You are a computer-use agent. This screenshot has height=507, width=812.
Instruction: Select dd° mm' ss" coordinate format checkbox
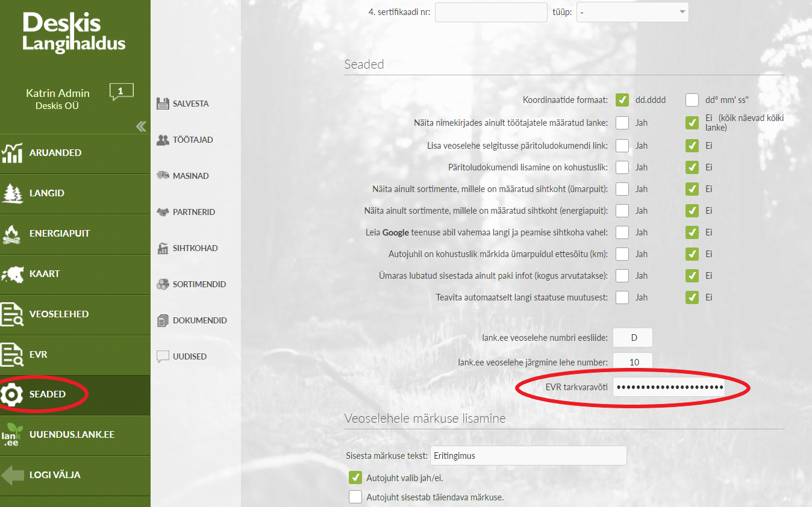692,100
